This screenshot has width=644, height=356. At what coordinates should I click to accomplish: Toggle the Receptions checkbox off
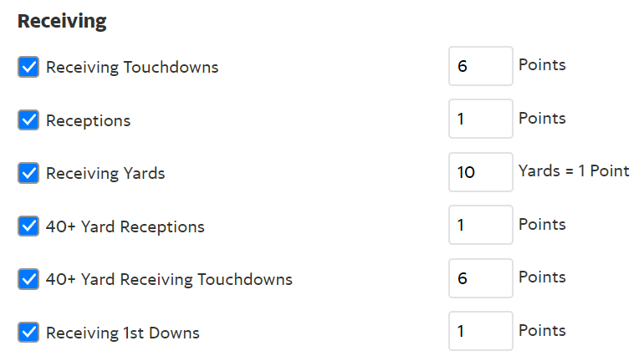tap(28, 120)
